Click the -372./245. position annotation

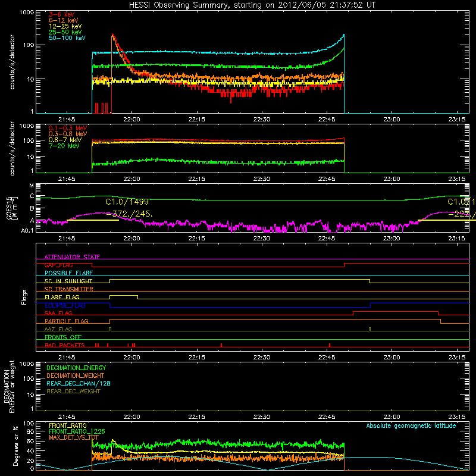click(129, 214)
